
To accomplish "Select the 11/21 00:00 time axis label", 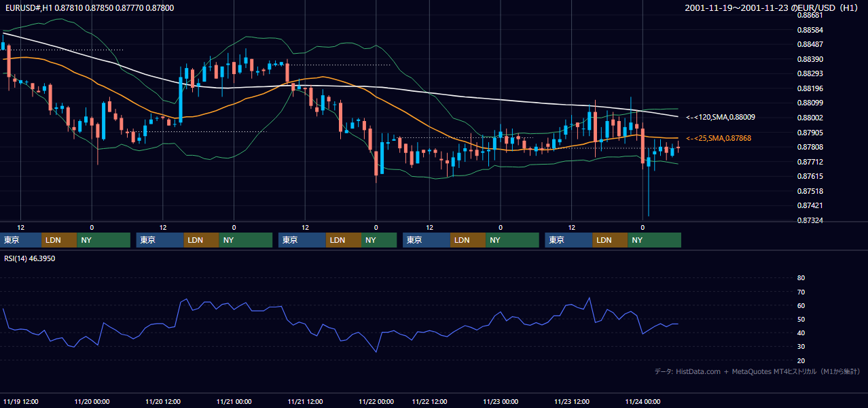I will pos(234,401).
